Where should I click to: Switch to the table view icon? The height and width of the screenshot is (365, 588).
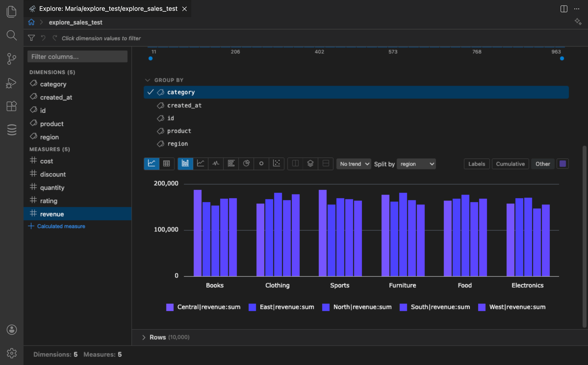pos(167,164)
